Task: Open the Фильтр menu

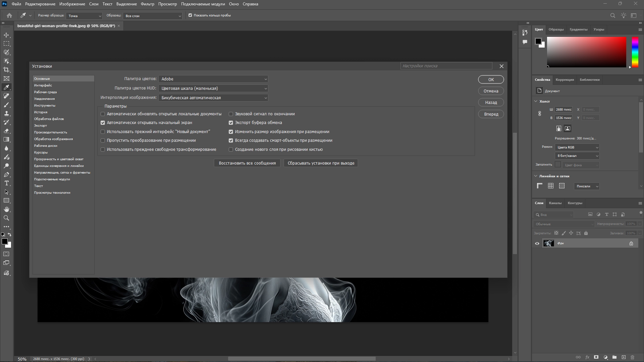Action: pos(147,4)
